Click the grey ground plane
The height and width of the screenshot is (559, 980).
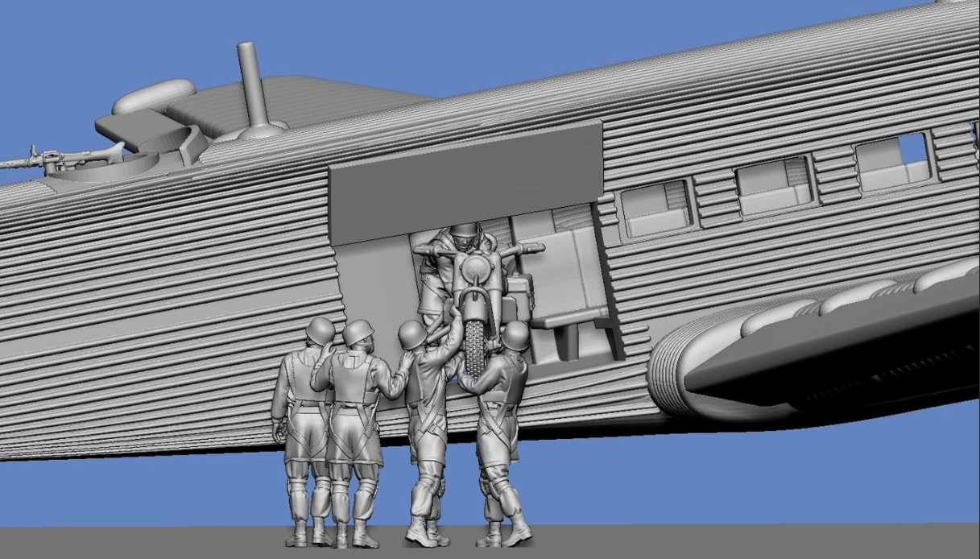click(x=725, y=544)
